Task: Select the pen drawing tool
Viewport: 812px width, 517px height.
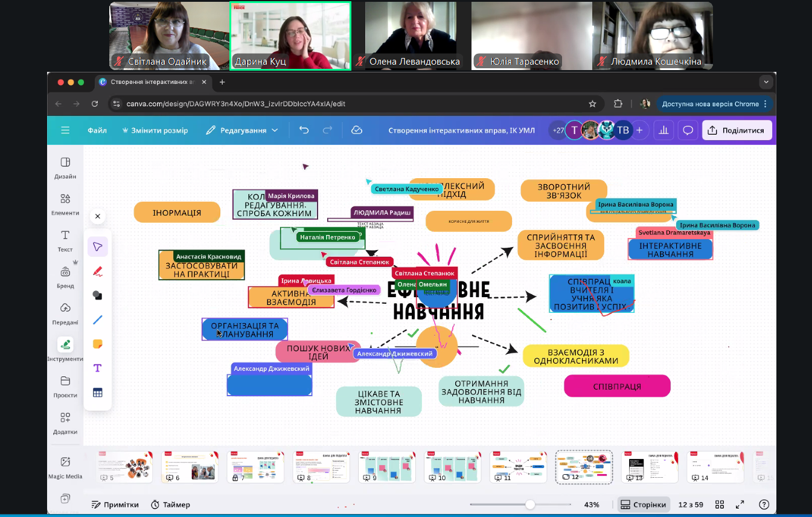Action: [x=97, y=271]
